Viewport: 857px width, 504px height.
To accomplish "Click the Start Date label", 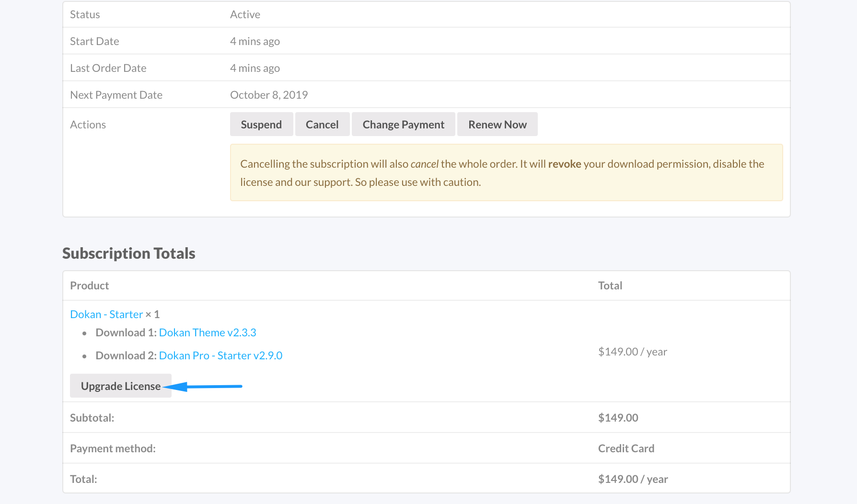I will [94, 41].
